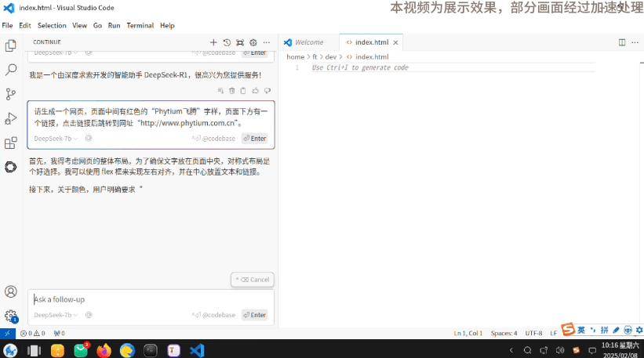
Task: Open the start menu in taskbar
Action: point(10,351)
